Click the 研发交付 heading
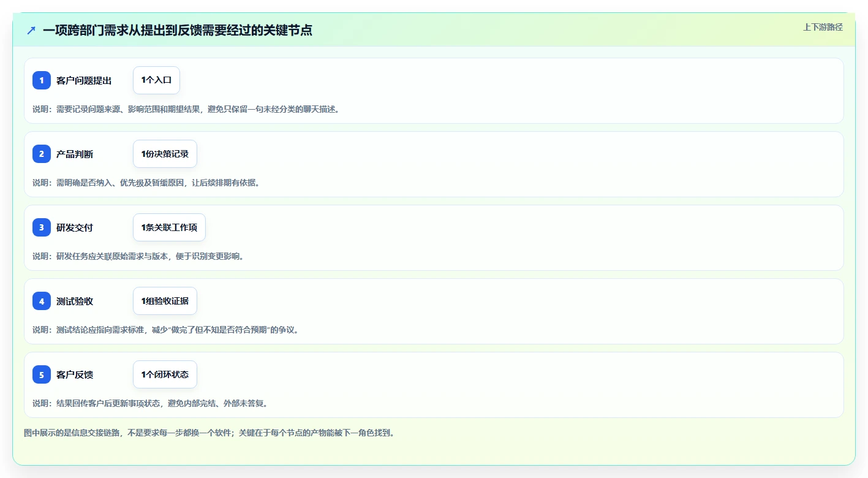 pos(75,227)
